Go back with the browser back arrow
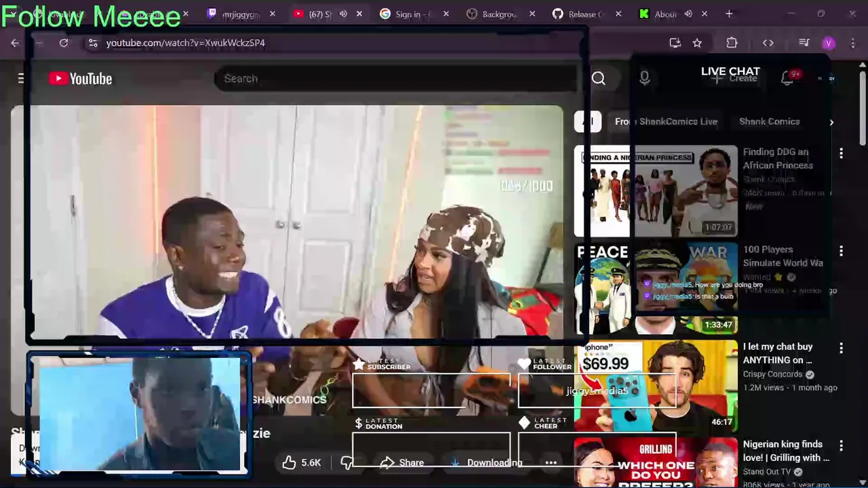Screen dimensions: 868x488 [x=15, y=43]
